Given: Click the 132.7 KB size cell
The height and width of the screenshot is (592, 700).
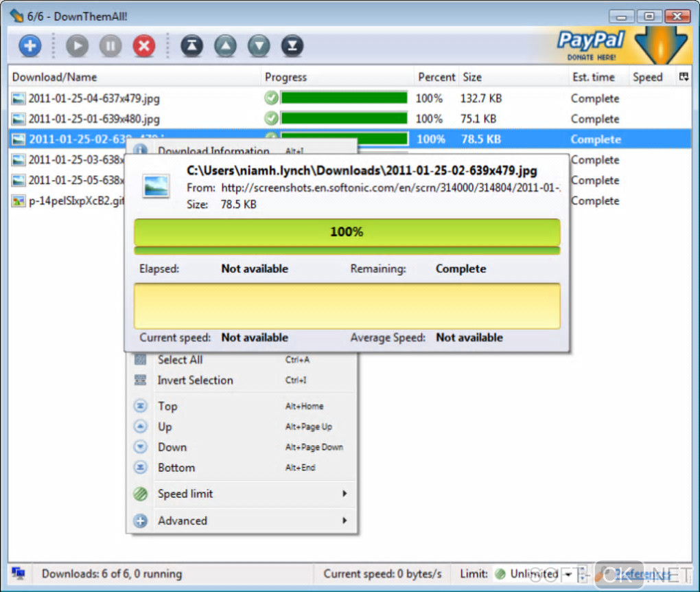Looking at the screenshot, I should click(481, 98).
